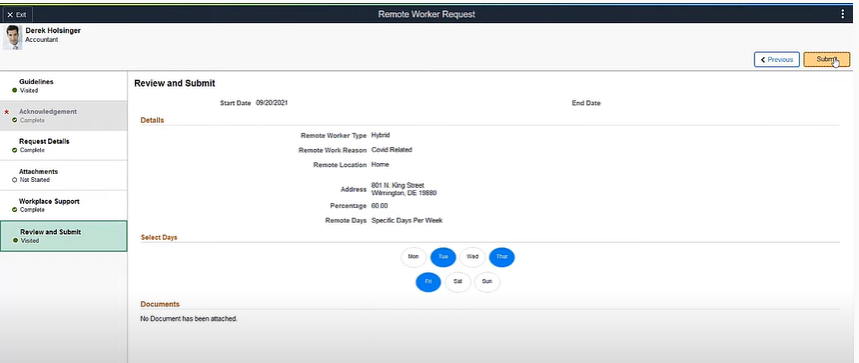Click the Review and Submit page heading

coord(175,84)
